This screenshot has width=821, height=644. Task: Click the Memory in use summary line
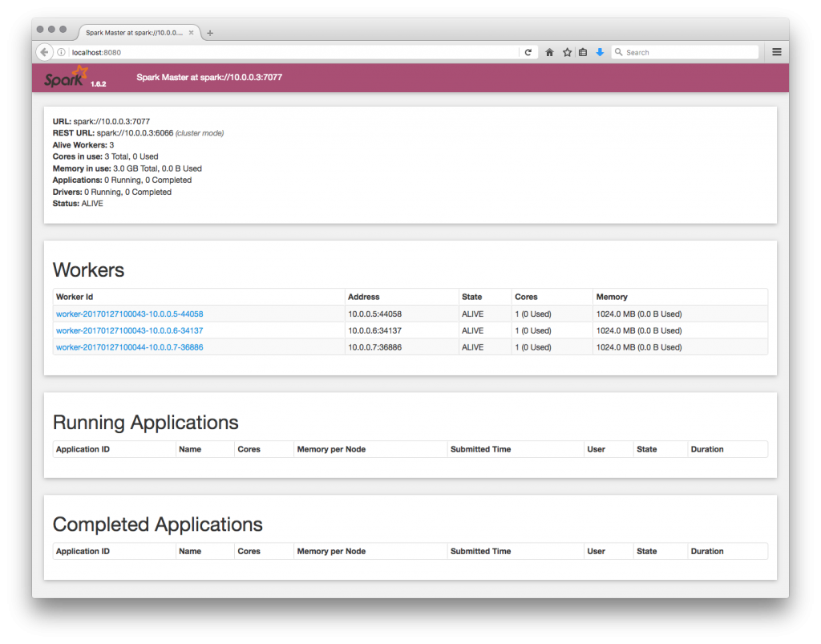[x=127, y=168]
